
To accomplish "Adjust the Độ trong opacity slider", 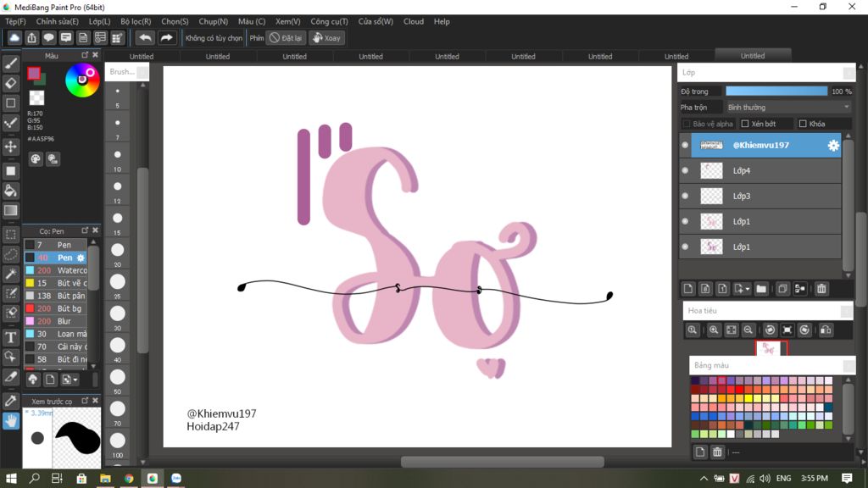I will click(776, 91).
